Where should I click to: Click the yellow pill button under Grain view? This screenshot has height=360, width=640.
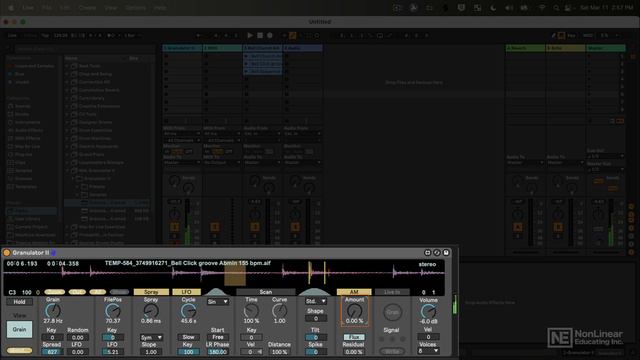[x=19, y=351]
